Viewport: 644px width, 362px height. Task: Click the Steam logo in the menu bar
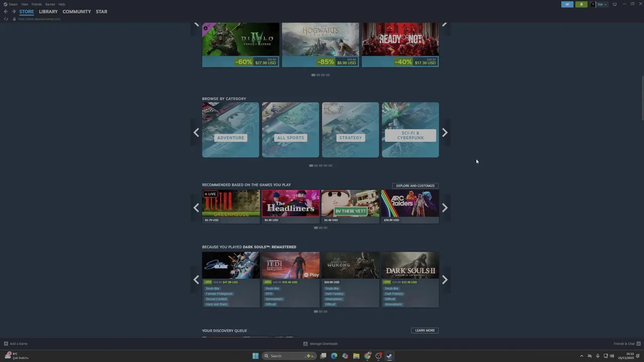pyautogui.click(x=6, y=4)
